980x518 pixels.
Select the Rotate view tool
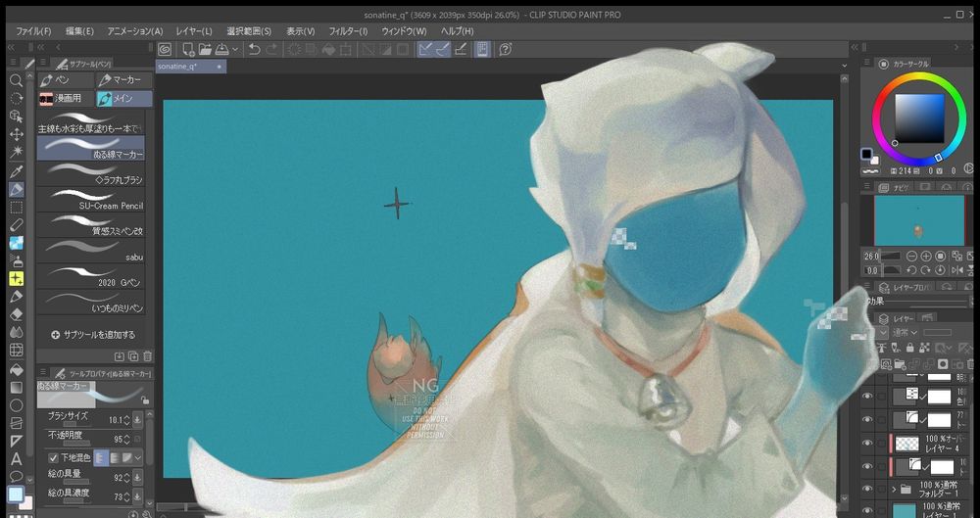17,98
